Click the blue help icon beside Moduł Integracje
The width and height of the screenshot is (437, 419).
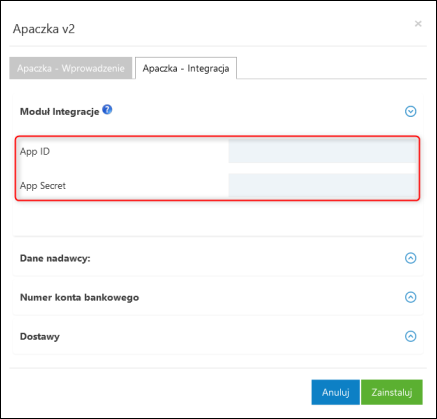click(x=107, y=109)
